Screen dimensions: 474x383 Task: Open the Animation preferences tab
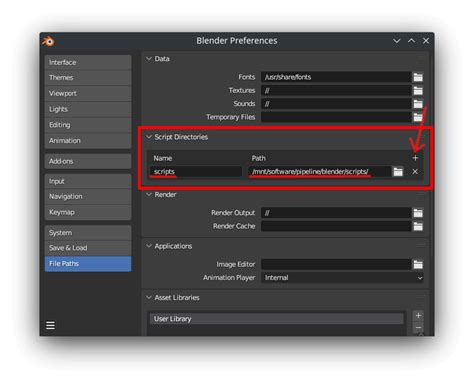tap(88, 141)
